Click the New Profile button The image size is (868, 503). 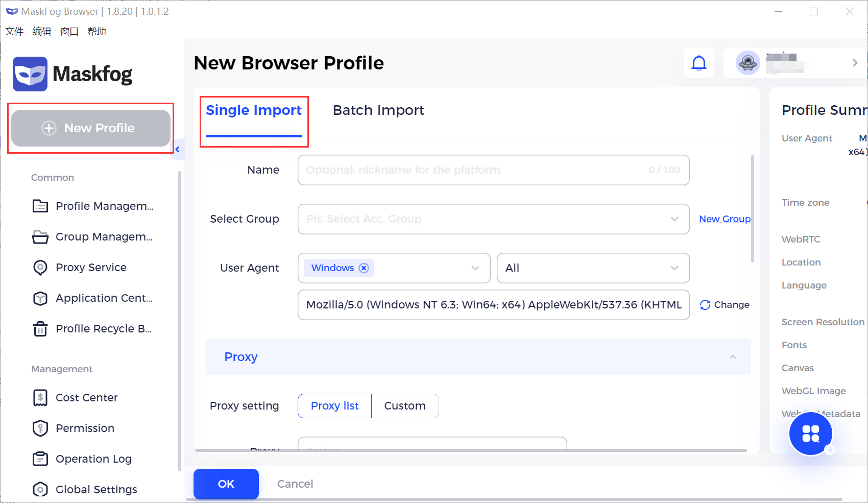coord(91,128)
